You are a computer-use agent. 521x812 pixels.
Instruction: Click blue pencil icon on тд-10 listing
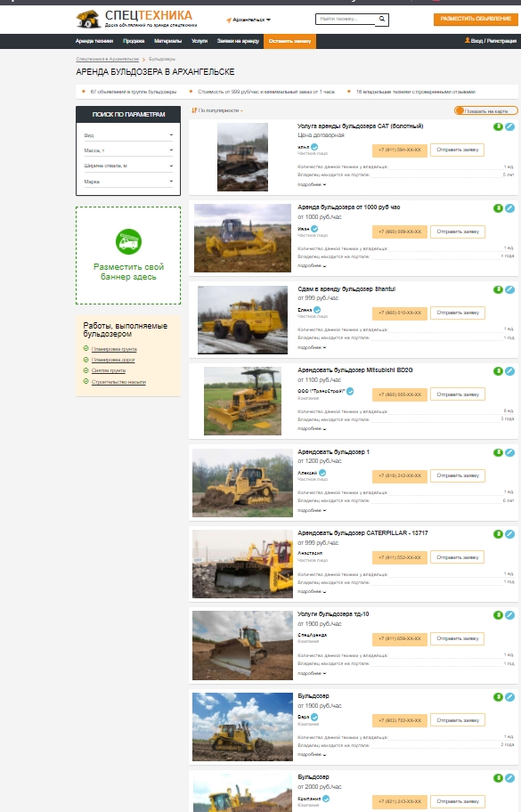pyautogui.click(x=509, y=615)
